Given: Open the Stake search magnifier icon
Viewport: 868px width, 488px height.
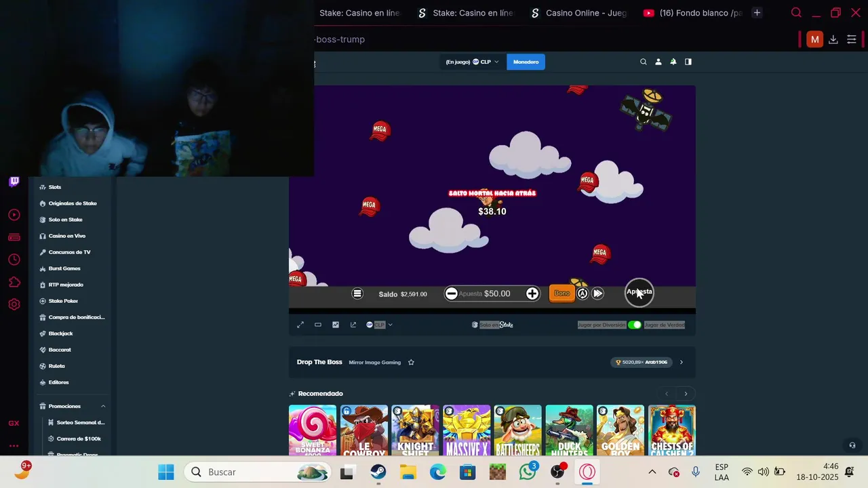Looking at the screenshot, I should pos(644,62).
